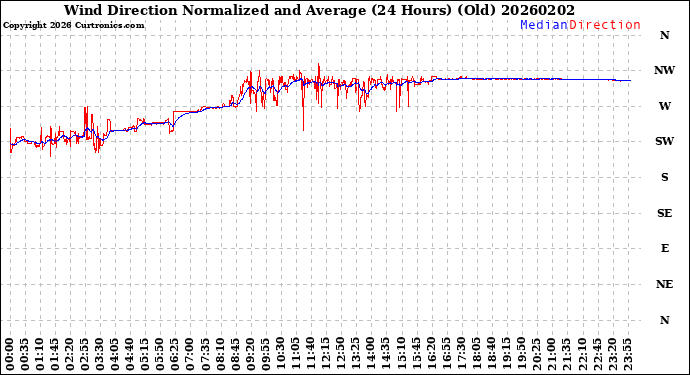This screenshot has height=375, width=690.
Task: Click the 00:00 time label
Action: coord(10,355)
